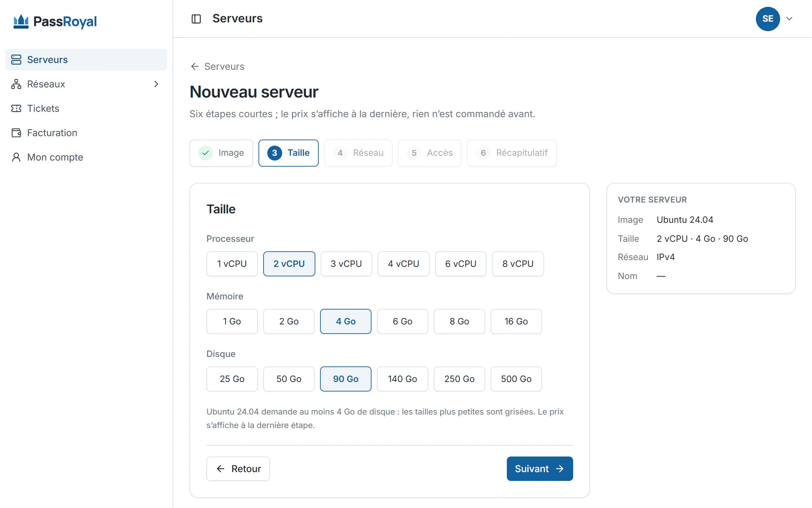
Task: Pick the 140 Go disk size
Action: (403, 379)
